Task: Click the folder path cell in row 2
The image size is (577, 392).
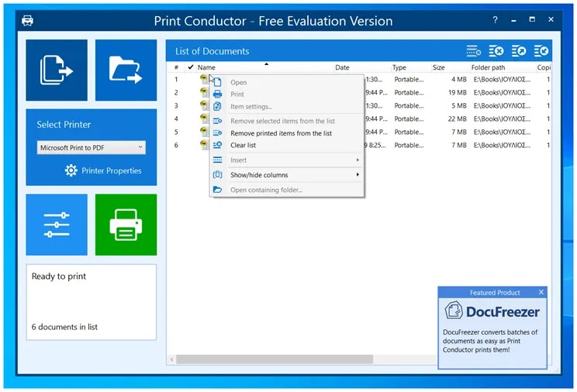Action: [x=502, y=92]
